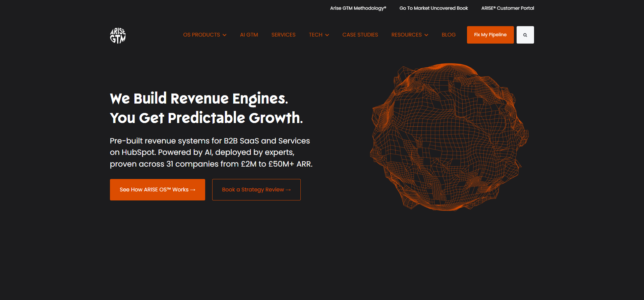
Task: Go to the AI GTM page
Action: click(x=249, y=35)
